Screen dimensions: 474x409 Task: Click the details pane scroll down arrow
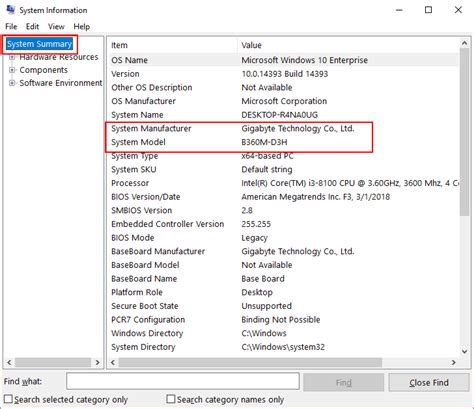[464, 351]
